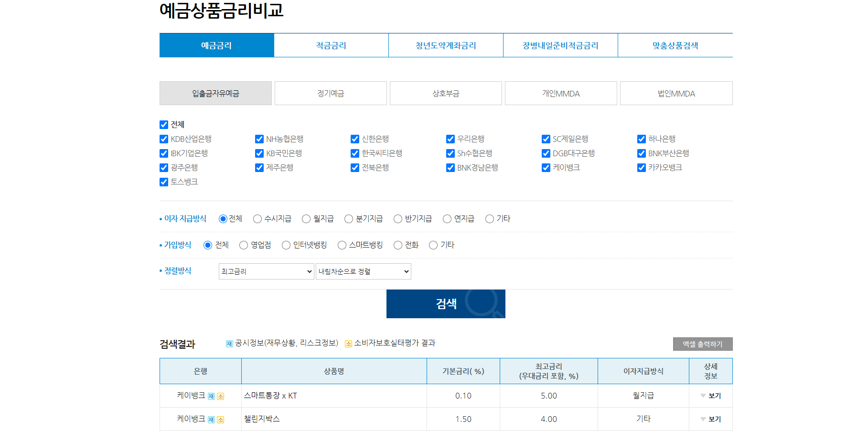Open the 최고금리 sort criterion dropdown
Screen dimensions: 868x431
[x=267, y=271]
